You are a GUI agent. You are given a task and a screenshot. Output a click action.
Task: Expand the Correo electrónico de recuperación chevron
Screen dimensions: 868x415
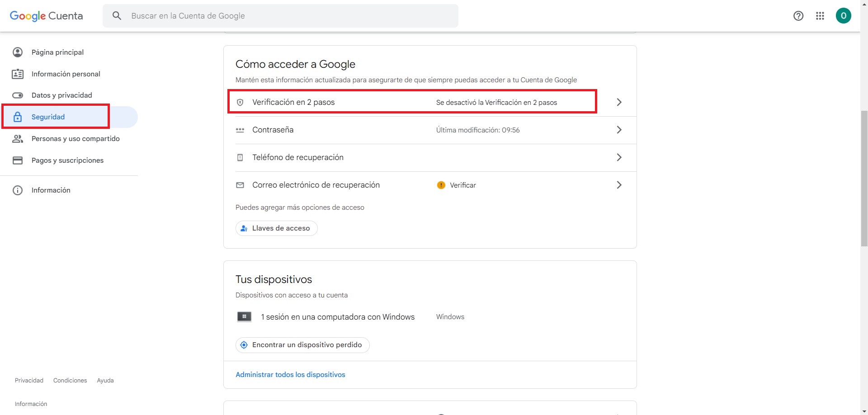click(x=619, y=185)
